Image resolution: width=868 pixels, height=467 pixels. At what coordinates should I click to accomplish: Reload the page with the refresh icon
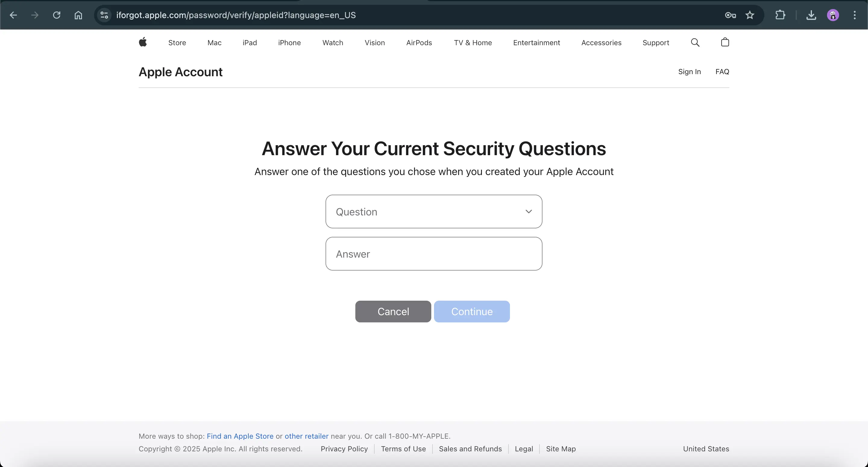point(57,15)
